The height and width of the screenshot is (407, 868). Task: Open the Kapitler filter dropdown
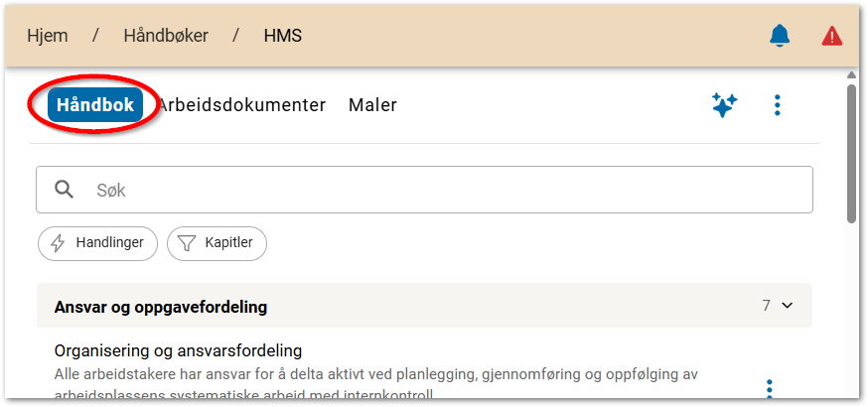[217, 242]
